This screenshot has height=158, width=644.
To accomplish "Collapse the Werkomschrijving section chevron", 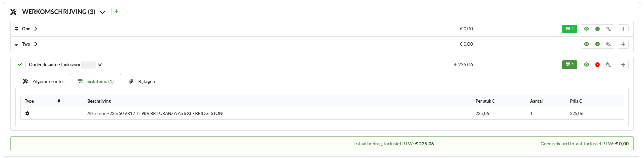I will tap(102, 12).
